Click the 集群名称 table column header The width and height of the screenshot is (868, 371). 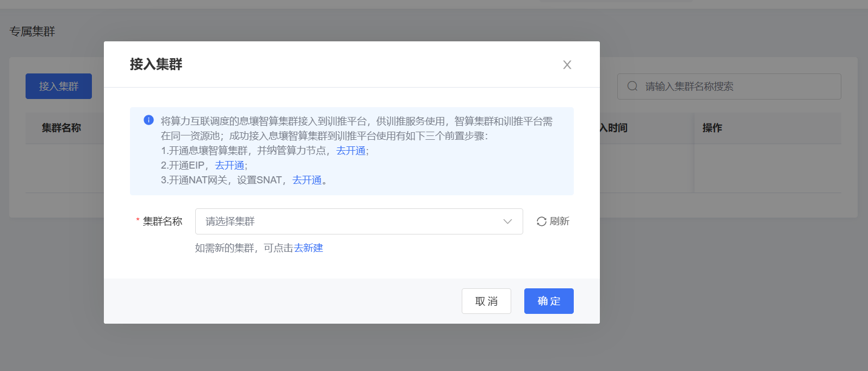61,128
